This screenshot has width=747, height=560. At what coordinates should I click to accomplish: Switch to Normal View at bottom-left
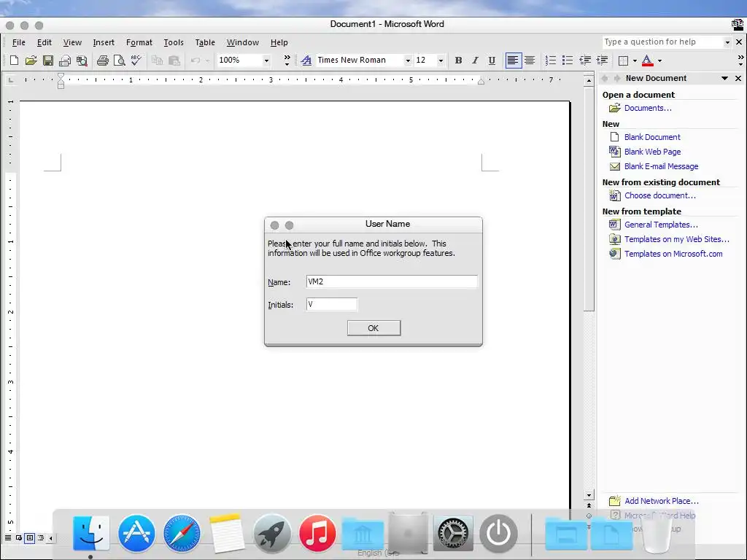pyautogui.click(x=8, y=538)
